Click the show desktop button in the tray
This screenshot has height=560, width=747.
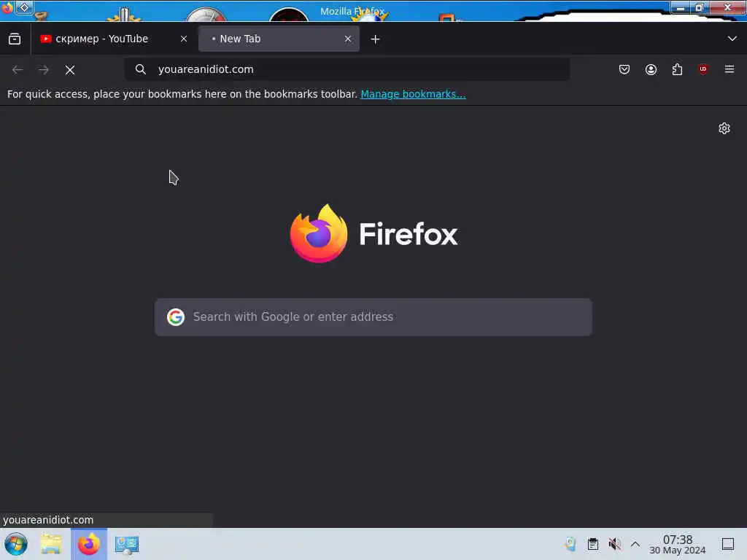click(728, 544)
